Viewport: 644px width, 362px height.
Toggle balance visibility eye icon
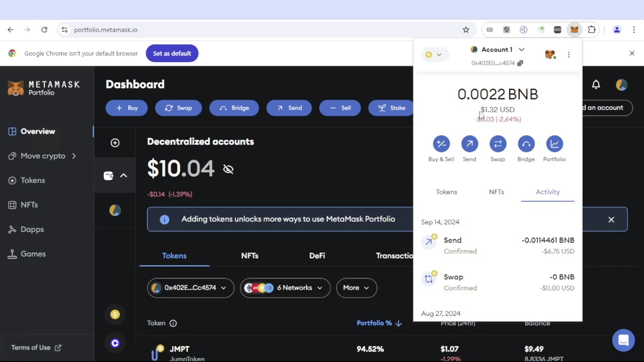228,169
